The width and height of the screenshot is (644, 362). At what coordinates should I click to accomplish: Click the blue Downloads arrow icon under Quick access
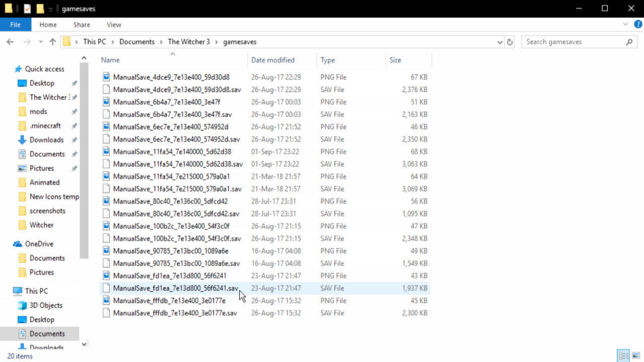coord(22,140)
